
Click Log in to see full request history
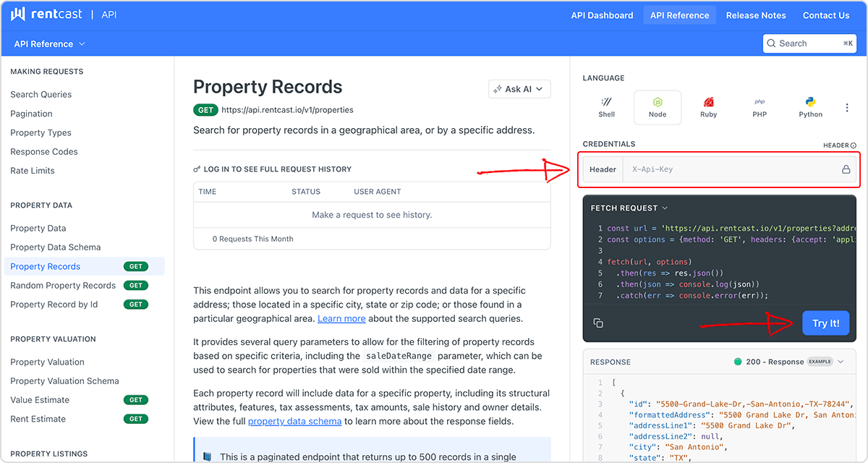(278, 169)
